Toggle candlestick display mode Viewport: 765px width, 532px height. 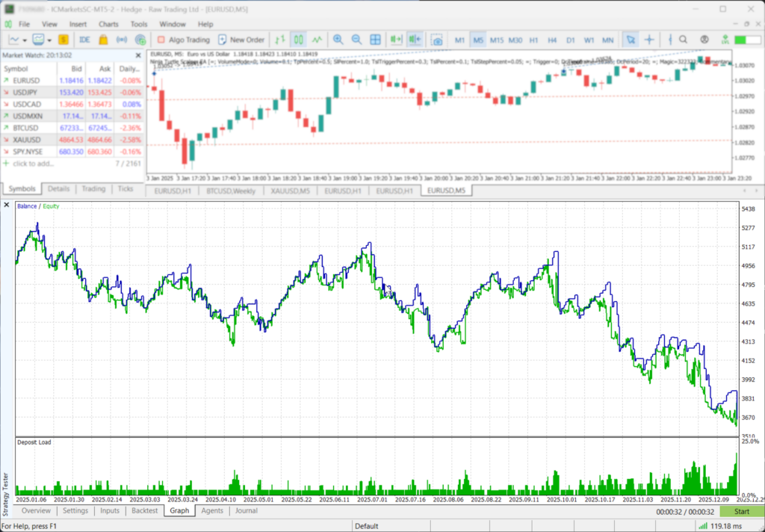[298, 40]
